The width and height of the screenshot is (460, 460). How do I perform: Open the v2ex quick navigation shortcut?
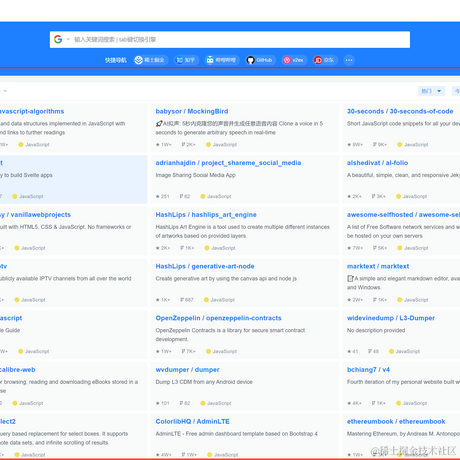click(x=294, y=60)
